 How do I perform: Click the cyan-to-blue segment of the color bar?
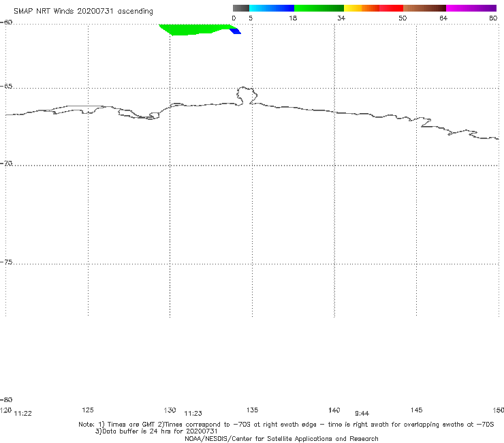tap(272, 8)
